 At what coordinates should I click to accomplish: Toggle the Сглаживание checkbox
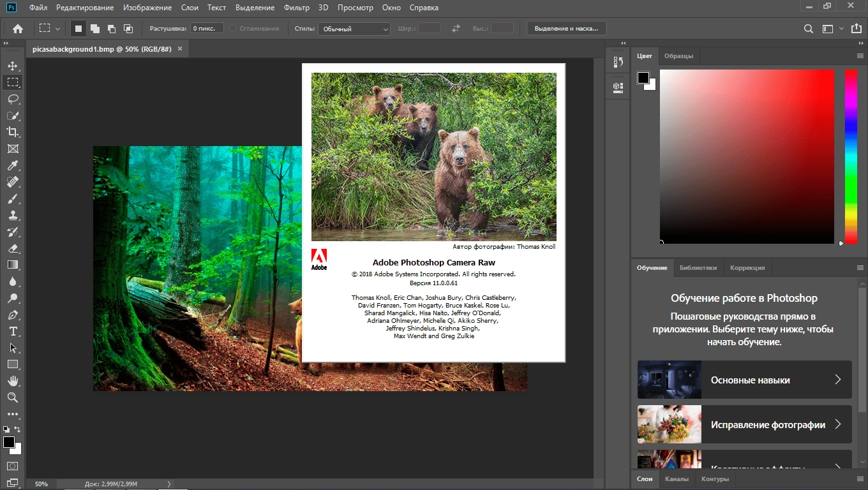(234, 29)
